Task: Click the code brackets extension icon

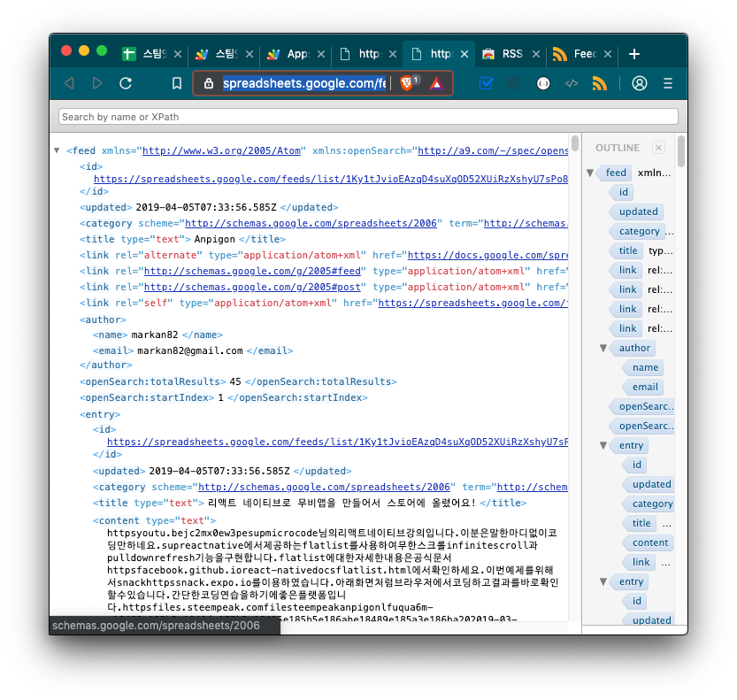Action: (x=571, y=83)
